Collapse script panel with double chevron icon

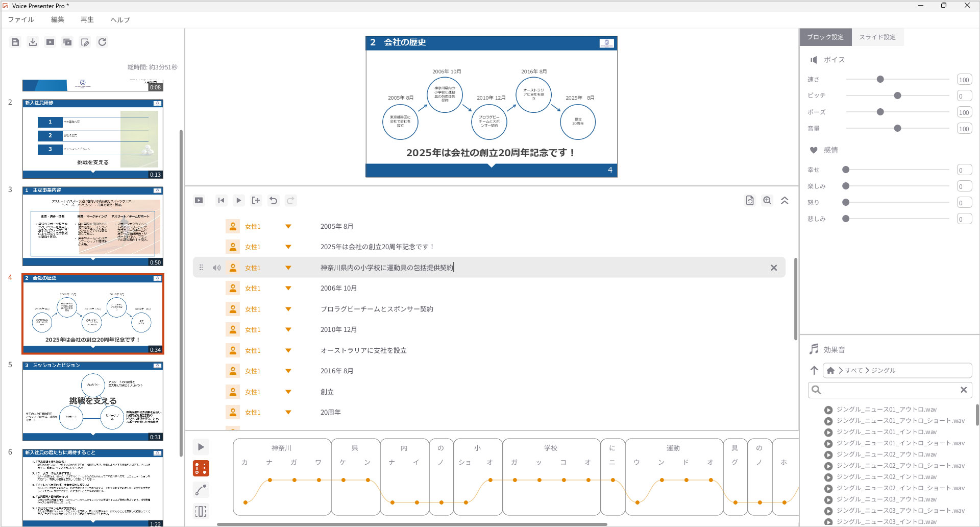(x=785, y=201)
